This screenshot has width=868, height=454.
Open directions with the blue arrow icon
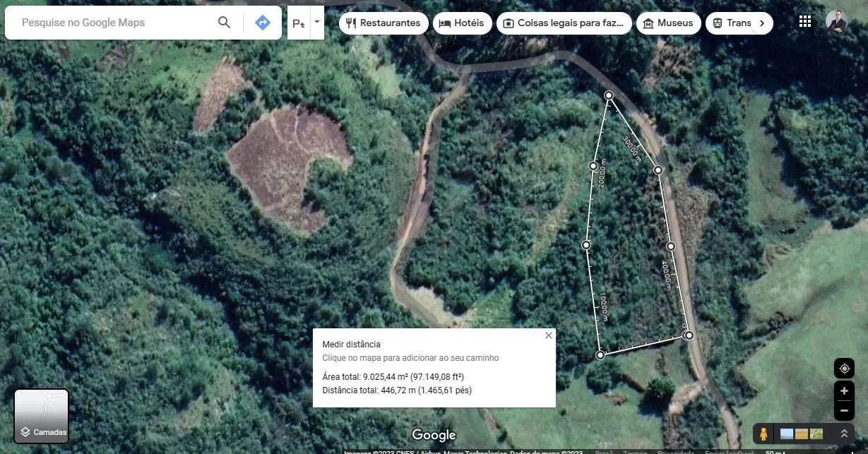(x=262, y=23)
